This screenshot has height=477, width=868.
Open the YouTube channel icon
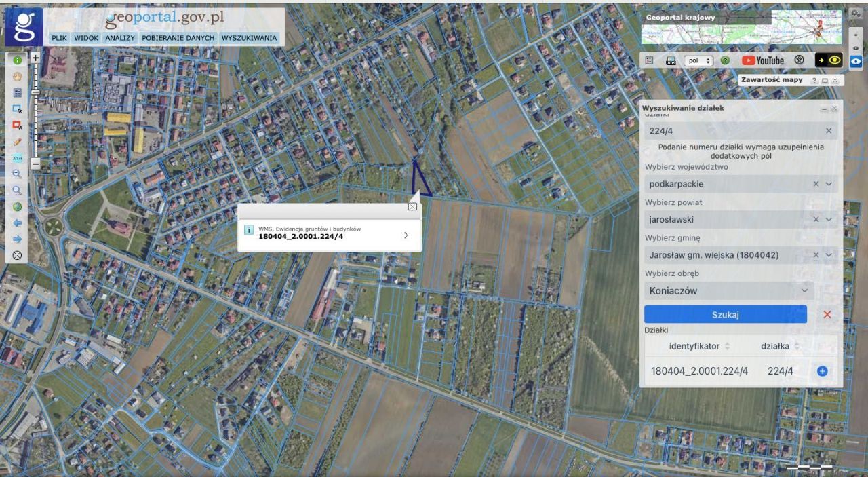pyautogui.click(x=762, y=60)
